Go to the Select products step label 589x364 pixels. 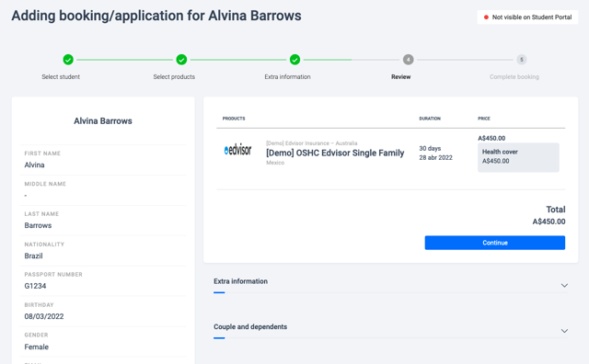[174, 77]
